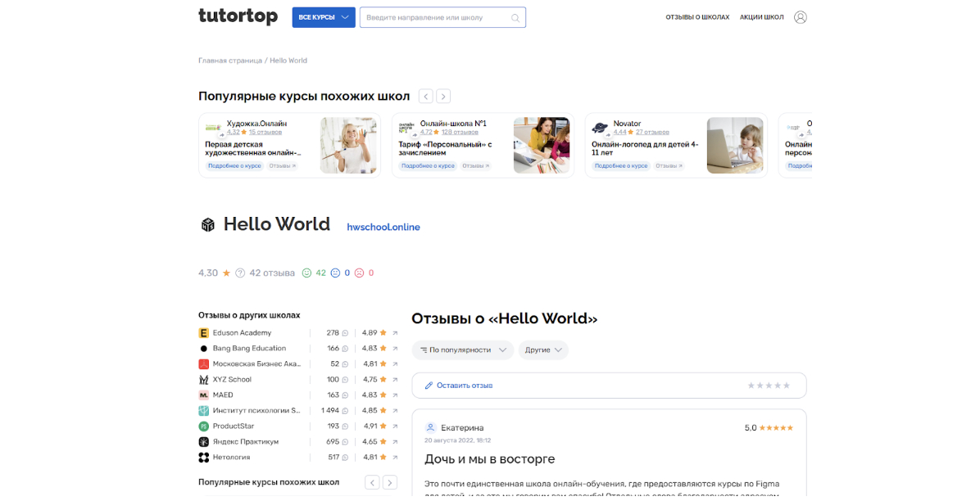Open ProductStar external arrow icon

[x=395, y=426]
